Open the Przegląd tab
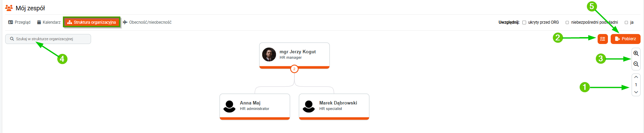The height and width of the screenshot is (133, 644). (19, 22)
